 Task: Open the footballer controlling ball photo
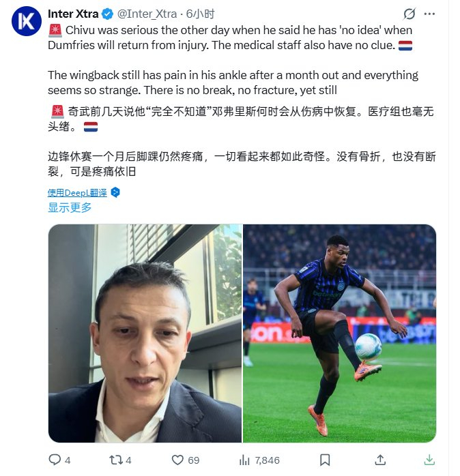pos(339,333)
